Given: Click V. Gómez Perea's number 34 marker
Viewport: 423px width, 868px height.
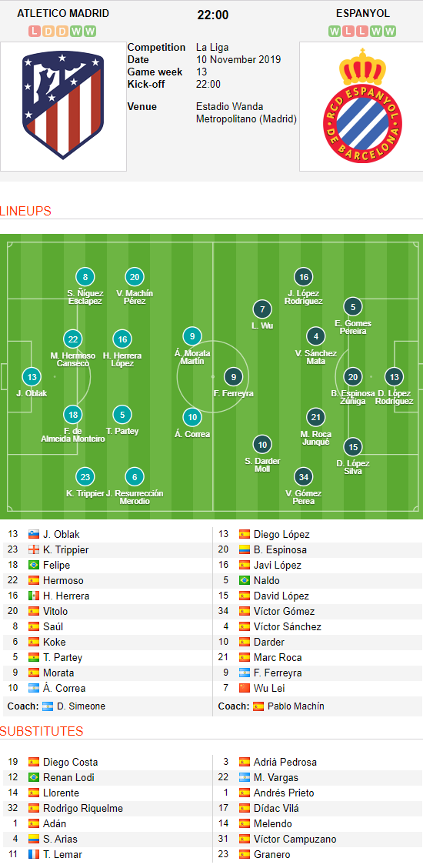Looking at the screenshot, I should [x=303, y=476].
